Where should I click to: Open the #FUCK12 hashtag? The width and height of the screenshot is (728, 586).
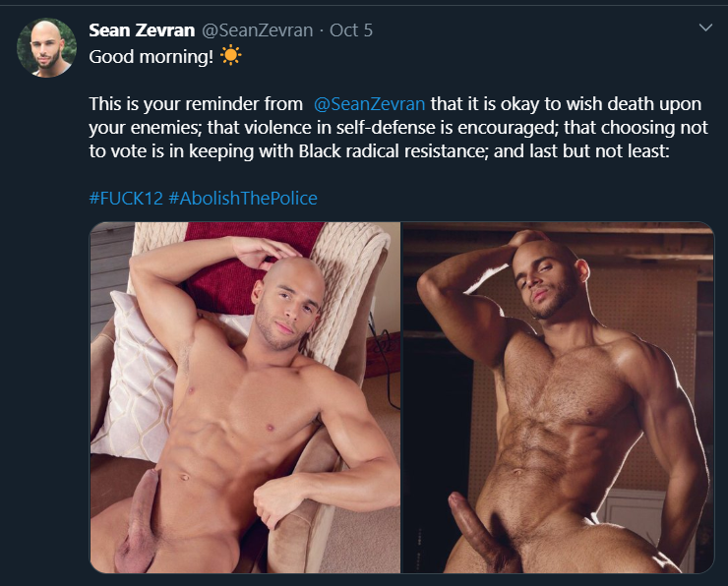point(126,198)
